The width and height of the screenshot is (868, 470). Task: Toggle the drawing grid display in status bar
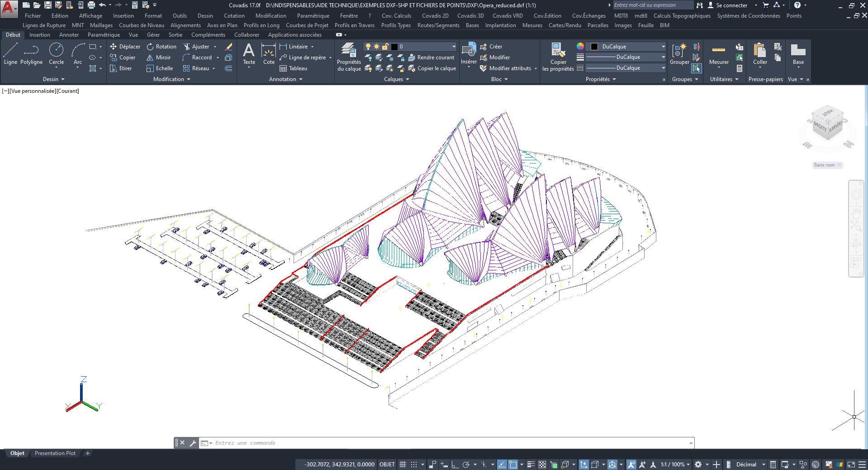tap(403, 464)
